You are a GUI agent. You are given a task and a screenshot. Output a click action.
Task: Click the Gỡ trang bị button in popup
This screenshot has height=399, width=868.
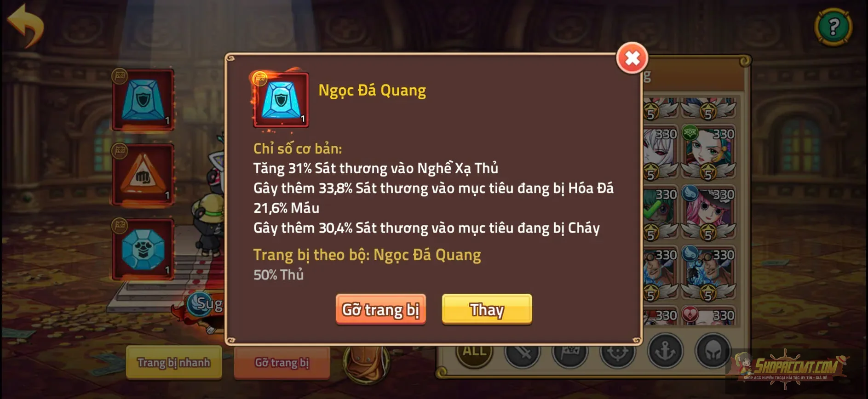pos(380,309)
